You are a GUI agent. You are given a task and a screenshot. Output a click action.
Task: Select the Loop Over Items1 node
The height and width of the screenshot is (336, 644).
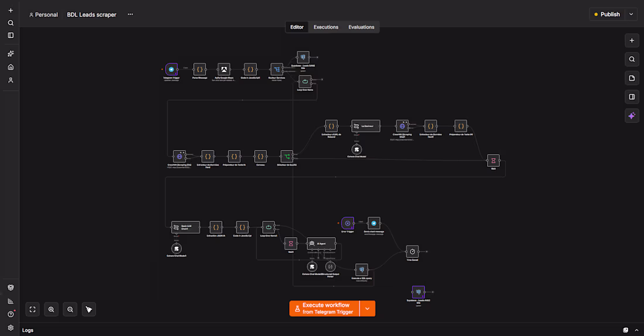click(269, 227)
